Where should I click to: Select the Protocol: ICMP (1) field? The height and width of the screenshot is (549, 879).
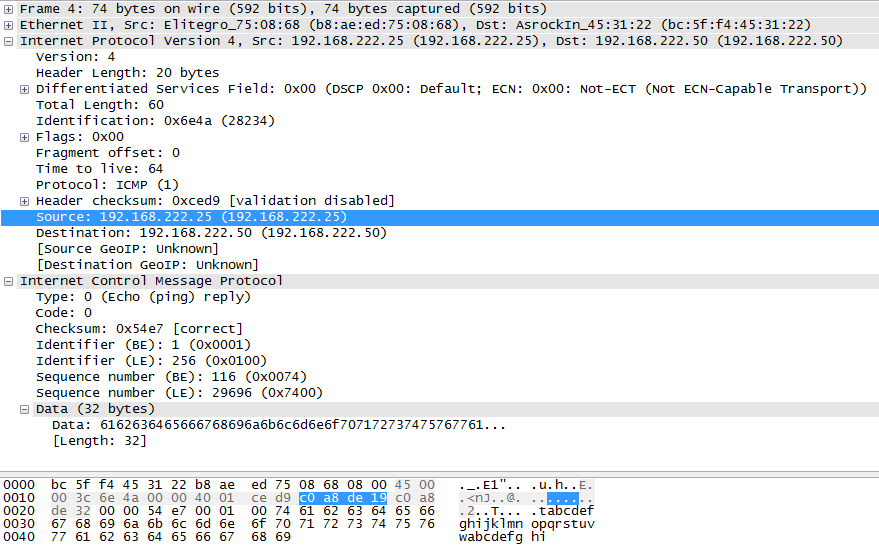click(x=107, y=185)
